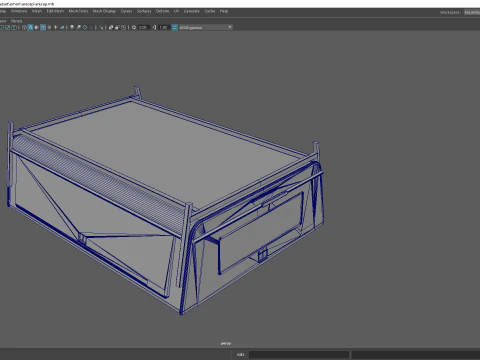Viewport: 480px width, 360px height.
Task: Click the screen space ambient occlusion icon
Action: point(72,27)
